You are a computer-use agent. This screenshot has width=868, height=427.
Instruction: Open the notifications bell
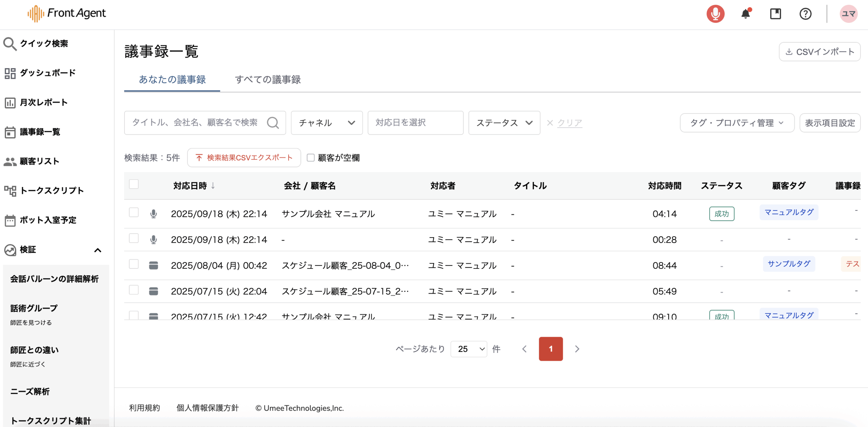(745, 14)
